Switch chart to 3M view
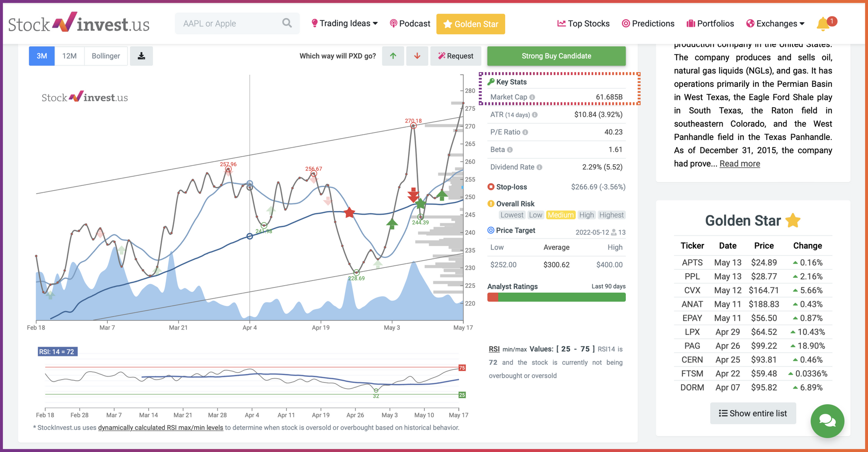 (42, 56)
